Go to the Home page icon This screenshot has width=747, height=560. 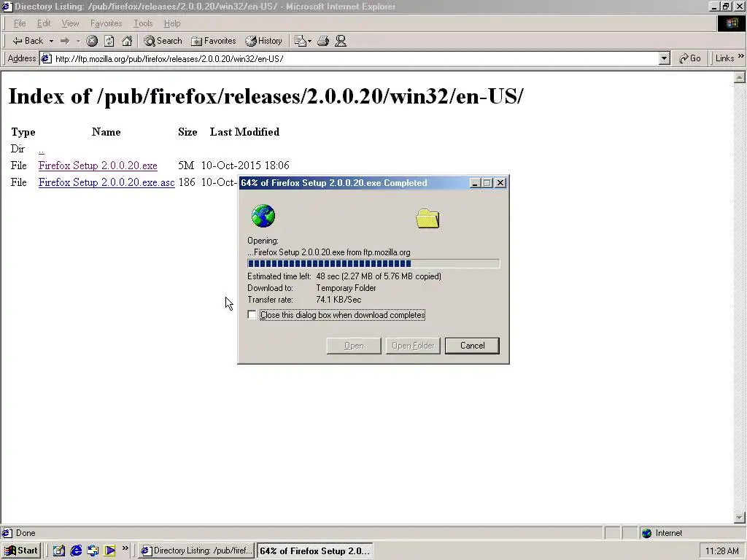tap(127, 41)
